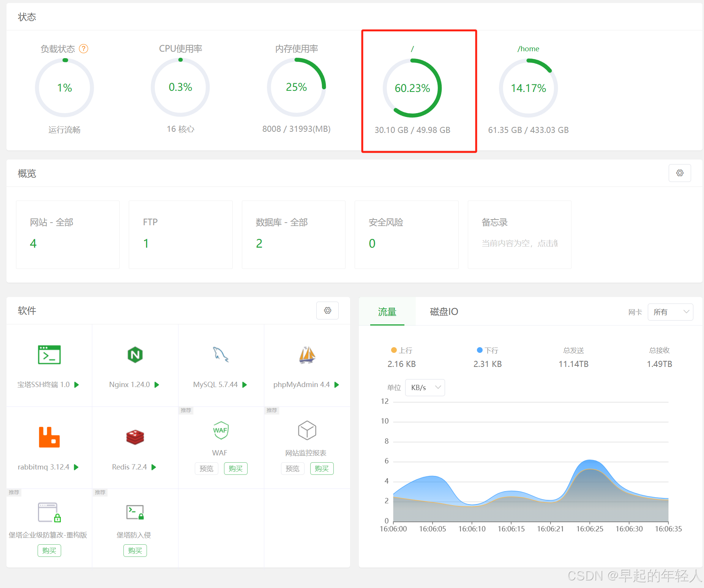Open the 安全风险 card
This screenshot has height=588, width=704.
[x=407, y=235]
